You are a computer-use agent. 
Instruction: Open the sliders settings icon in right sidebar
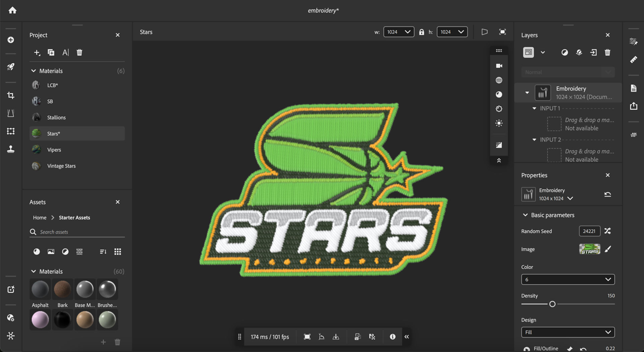click(634, 42)
